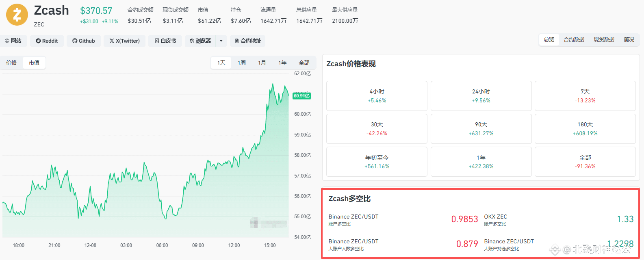The width and height of the screenshot is (644, 260).
Task: Open the 浏览器 explorer button
Action: [x=200, y=41]
